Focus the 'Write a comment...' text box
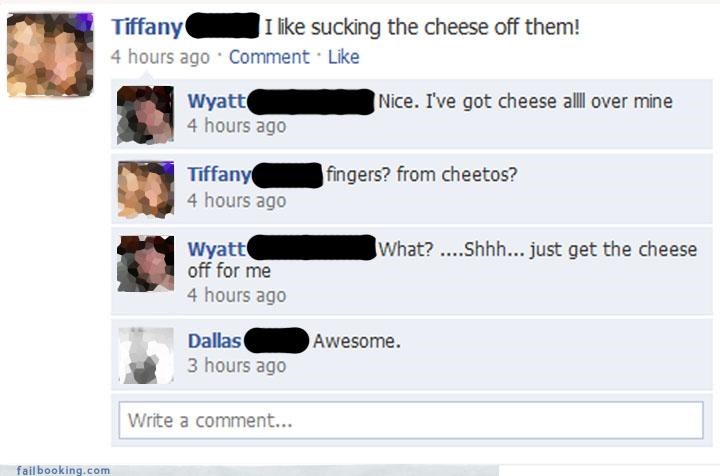Image resolution: width=720 pixels, height=476 pixels. (x=411, y=420)
